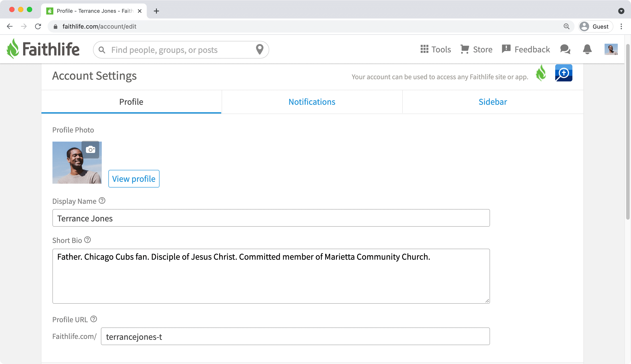Image resolution: width=631 pixels, height=364 pixels.
Task: Click the Display Name help icon
Action: (102, 201)
